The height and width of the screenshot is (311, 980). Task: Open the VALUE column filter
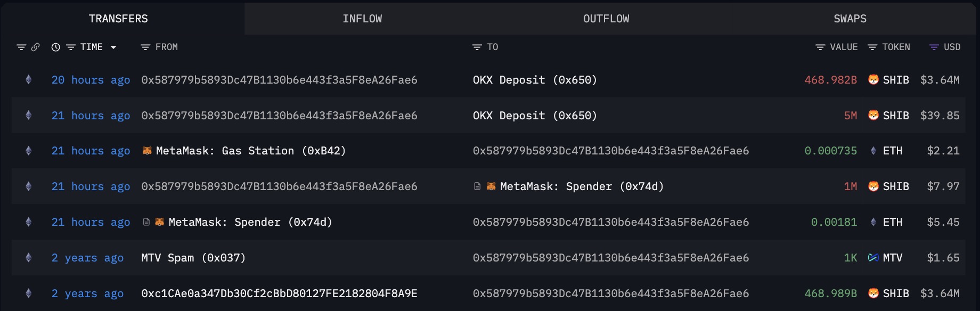820,47
